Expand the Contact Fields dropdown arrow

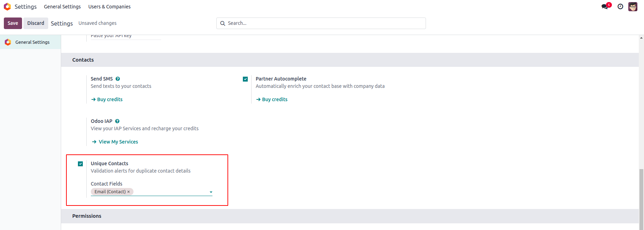pyautogui.click(x=211, y=192)
